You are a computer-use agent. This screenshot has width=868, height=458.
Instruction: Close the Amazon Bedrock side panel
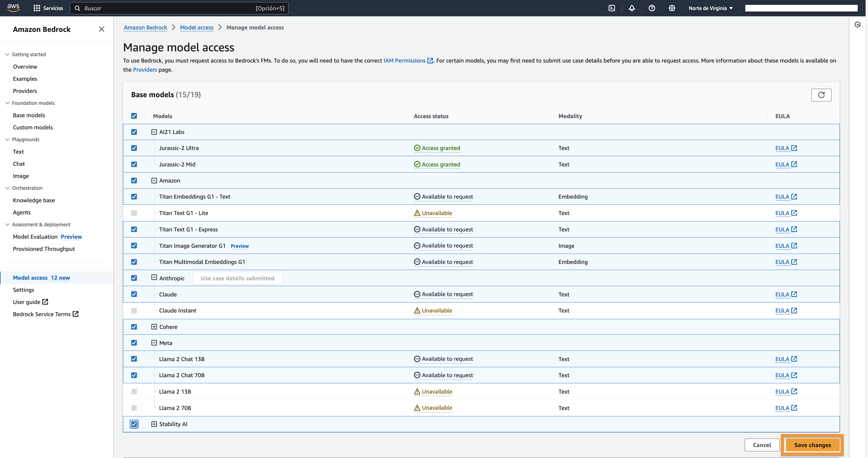tap(101, 29)
